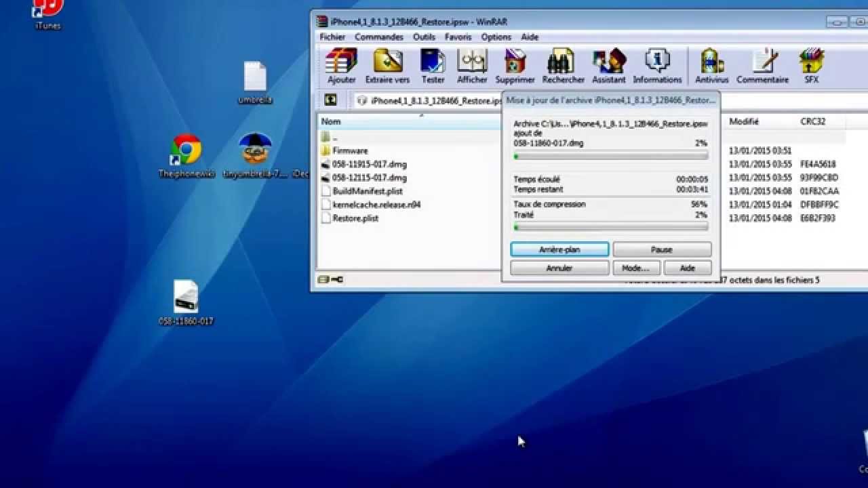Open the Aide menu
This screenshot has height=488, width=868.
tap(530, 37)
